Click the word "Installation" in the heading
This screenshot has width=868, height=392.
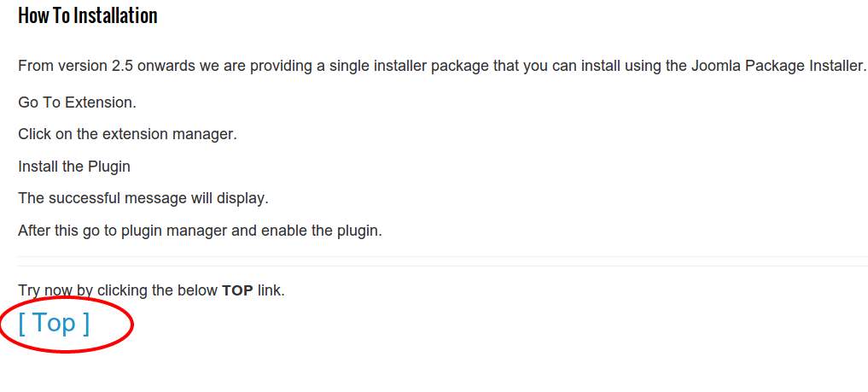click(115, 15)
